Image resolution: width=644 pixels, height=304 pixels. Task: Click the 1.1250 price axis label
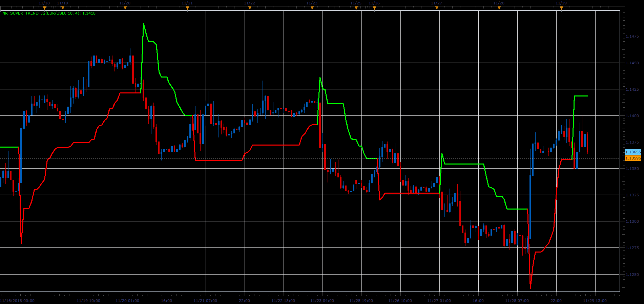[632, 275]
